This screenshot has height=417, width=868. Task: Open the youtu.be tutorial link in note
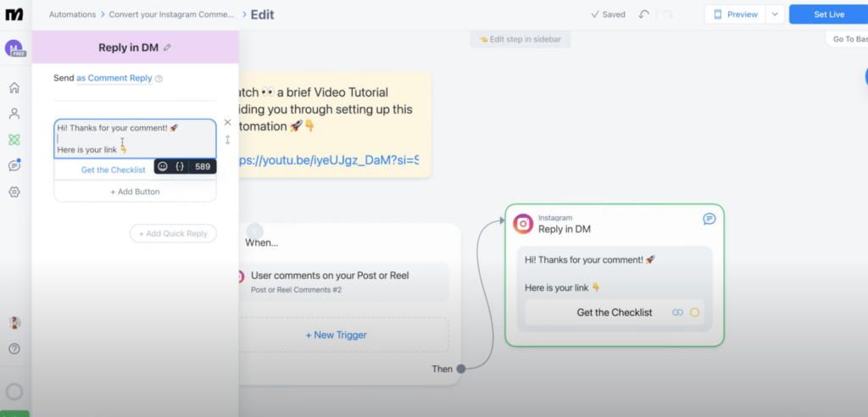(329, 160)
